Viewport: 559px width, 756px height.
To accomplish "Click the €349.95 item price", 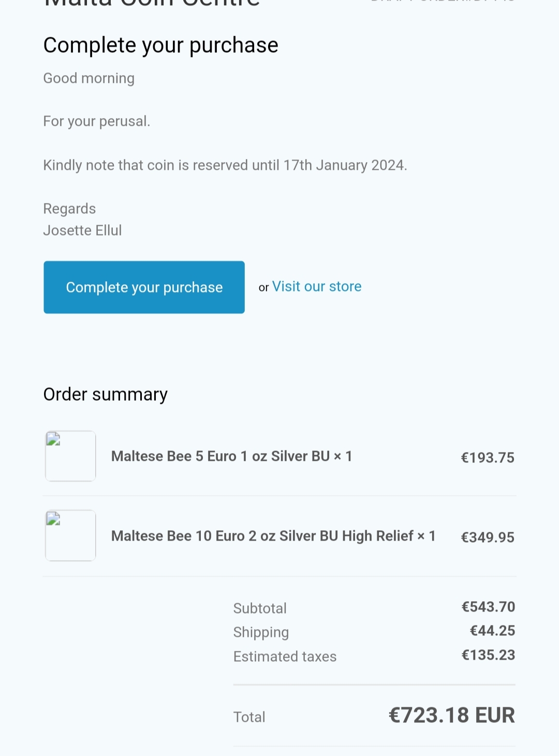I will tap(488, 537).
